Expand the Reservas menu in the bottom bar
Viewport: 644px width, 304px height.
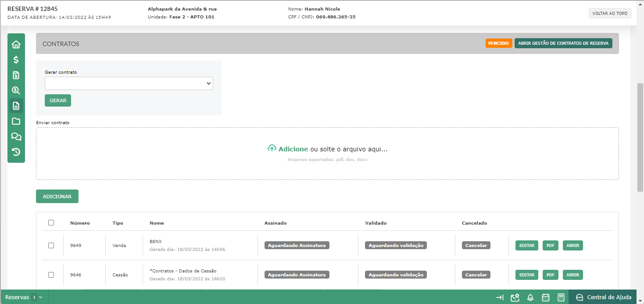[24, 297]
